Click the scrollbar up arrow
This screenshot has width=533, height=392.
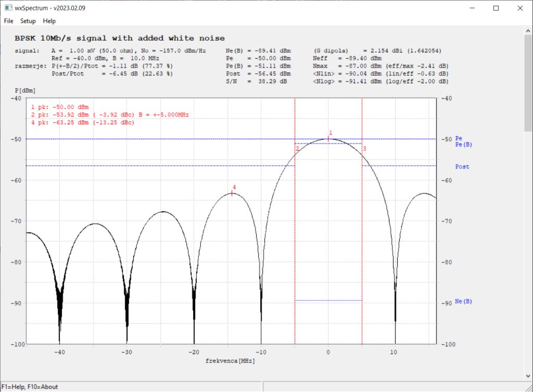tap(528, 32)
